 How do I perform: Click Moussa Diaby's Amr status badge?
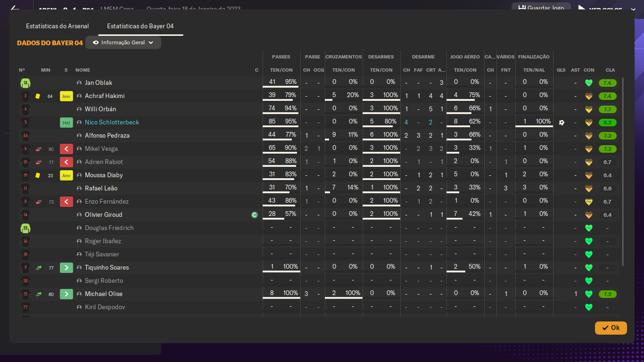[x=66, y=175]
